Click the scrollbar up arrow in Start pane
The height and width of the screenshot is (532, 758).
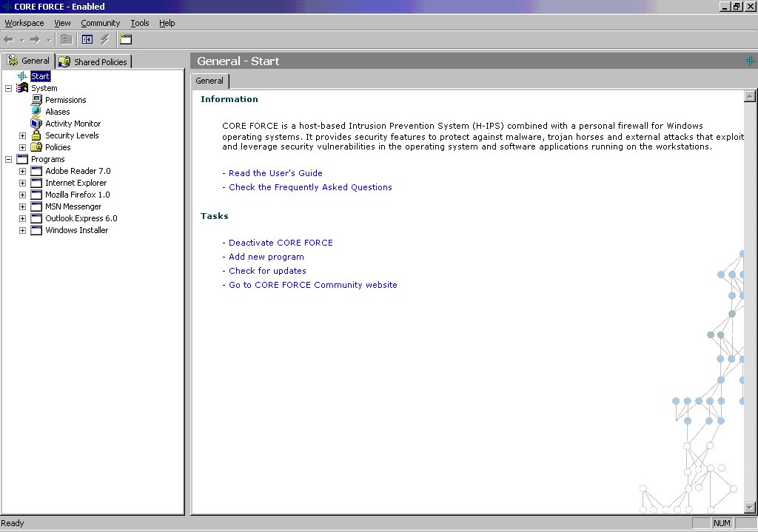click(x=749, y=95)
